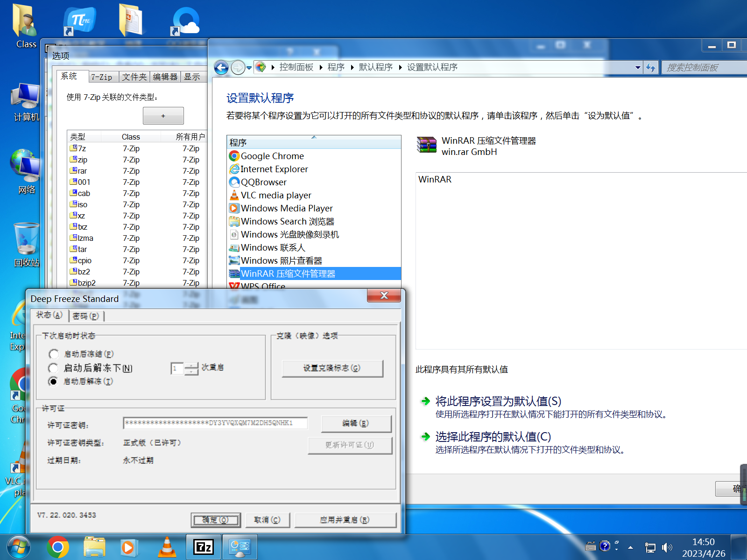Open the Class folder desktop icon
The height and width of the screenshot is (560, 747).
[26, 26]
